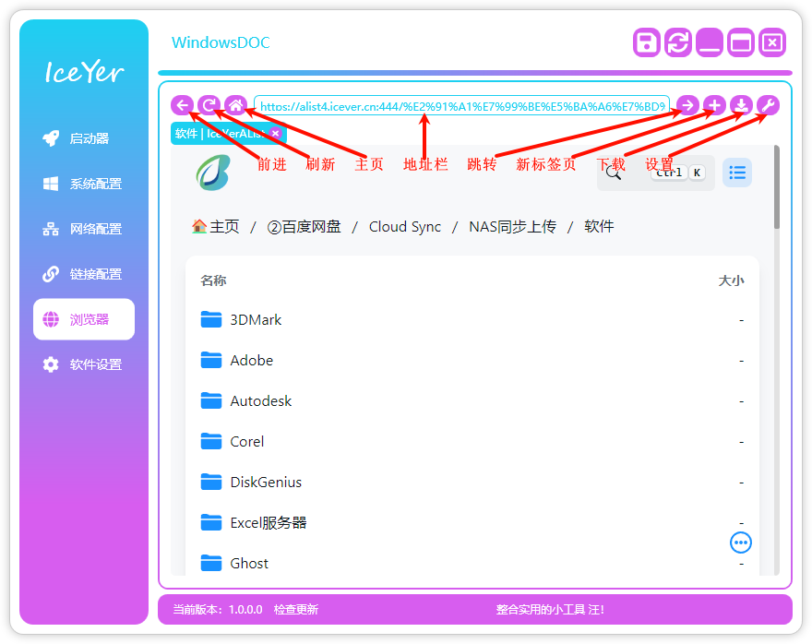Click the 整合实用的小工具 status text
This screenshot has width=812, height=644.
click(550, 609)
